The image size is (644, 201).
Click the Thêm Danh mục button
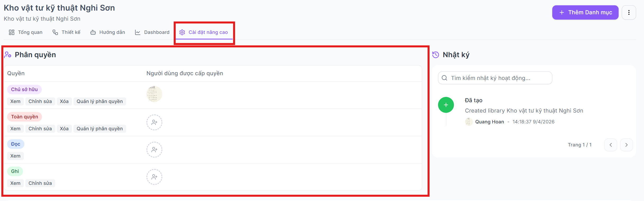[585, 12]
